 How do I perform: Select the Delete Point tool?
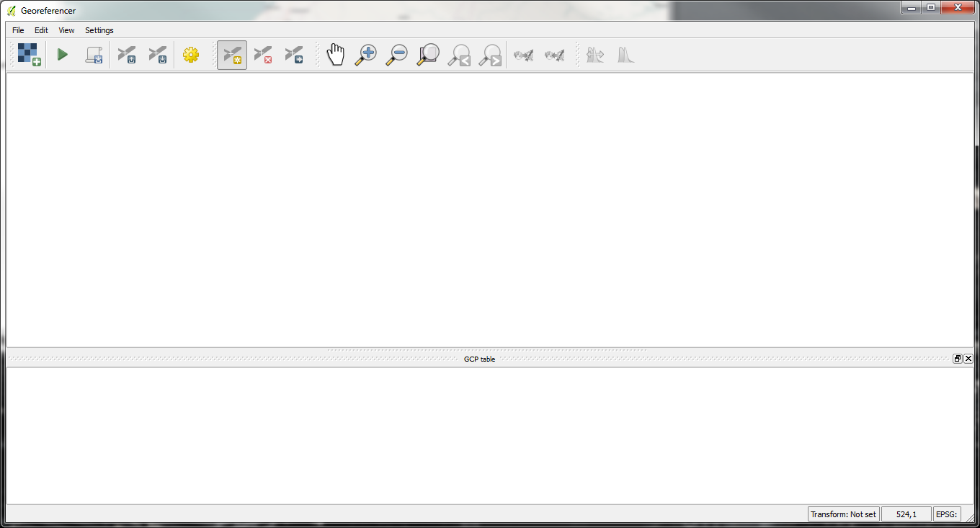click(263, 55)
